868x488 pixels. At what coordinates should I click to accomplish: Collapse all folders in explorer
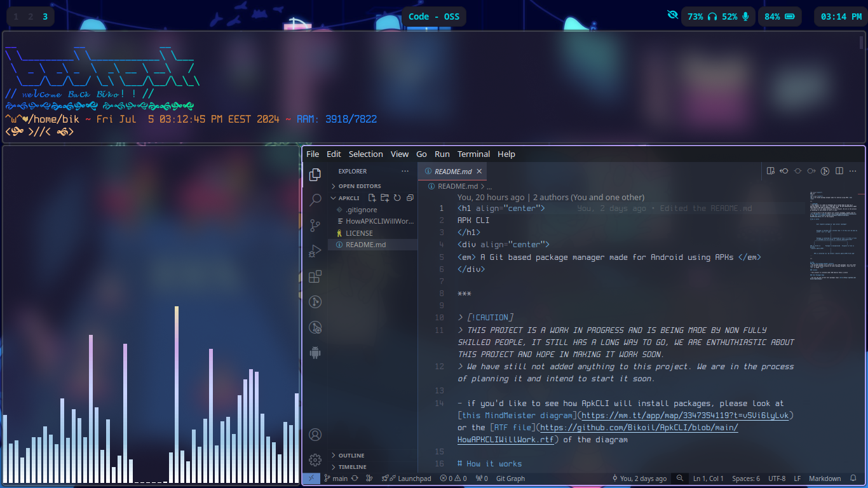pyautogui.click(x=410, y=198)
